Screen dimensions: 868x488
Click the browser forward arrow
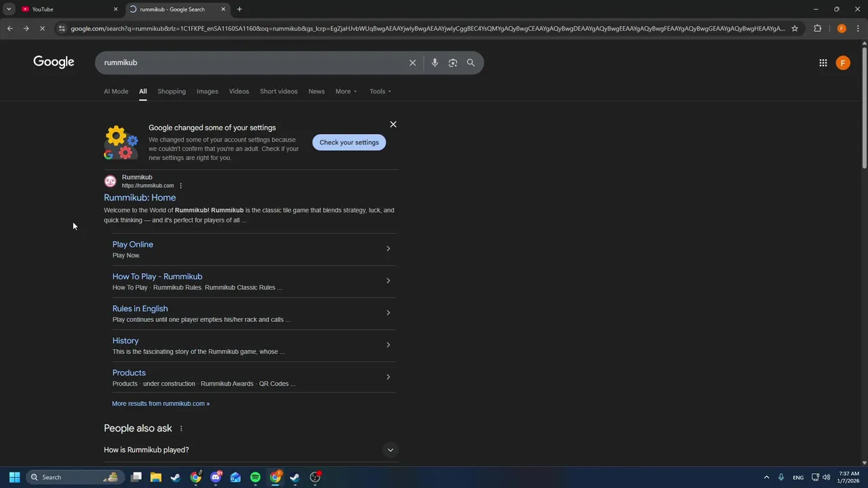26,28
